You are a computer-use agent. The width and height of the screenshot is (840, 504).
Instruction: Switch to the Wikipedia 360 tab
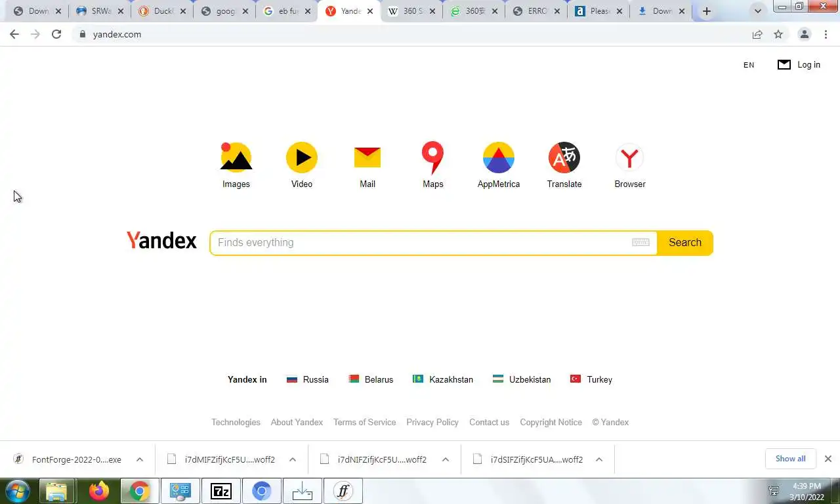click(411, 11)
